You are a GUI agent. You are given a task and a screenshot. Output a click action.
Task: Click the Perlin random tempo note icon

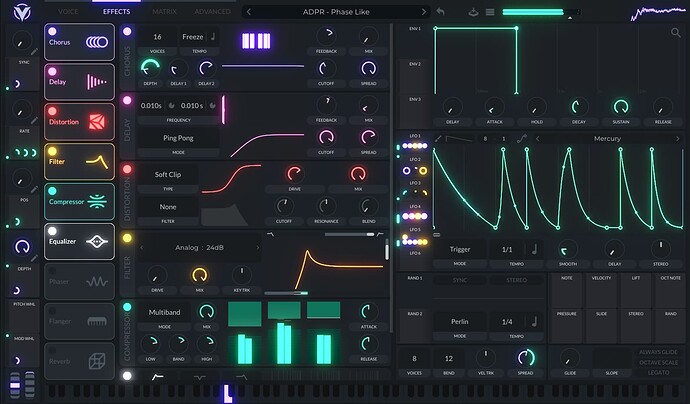(534, 321)
